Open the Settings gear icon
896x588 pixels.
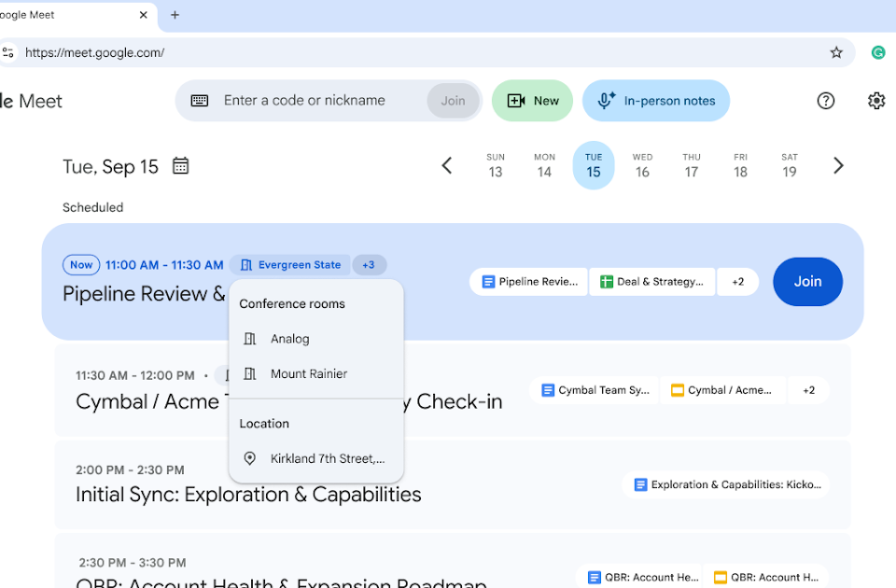876,101
